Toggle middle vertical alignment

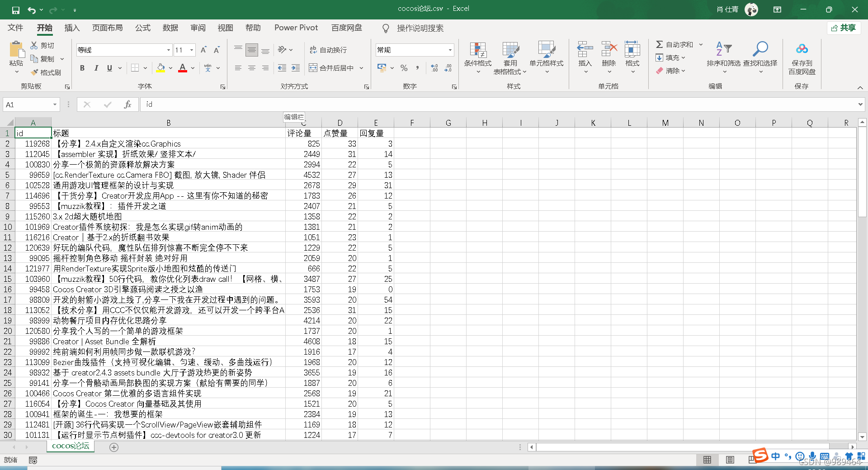click(252, 50)
